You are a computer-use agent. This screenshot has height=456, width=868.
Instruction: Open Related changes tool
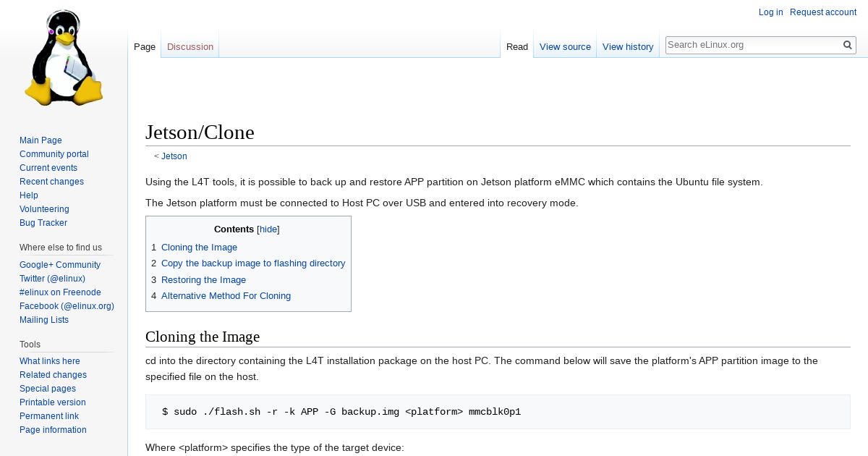point(53,375)
